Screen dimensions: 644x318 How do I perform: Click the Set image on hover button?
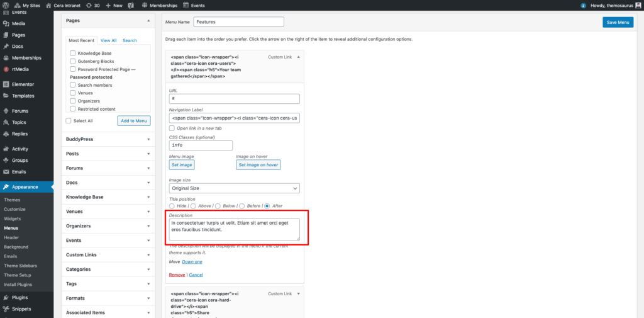click(x=258, y=165)
